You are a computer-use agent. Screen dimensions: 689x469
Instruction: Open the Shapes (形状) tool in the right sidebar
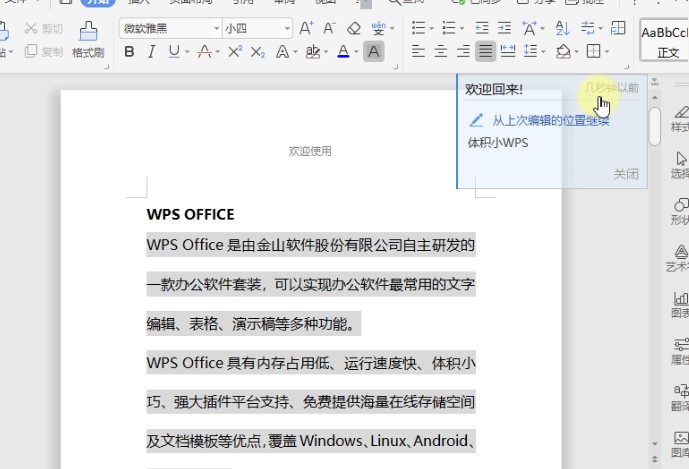(x=680, y=211)
